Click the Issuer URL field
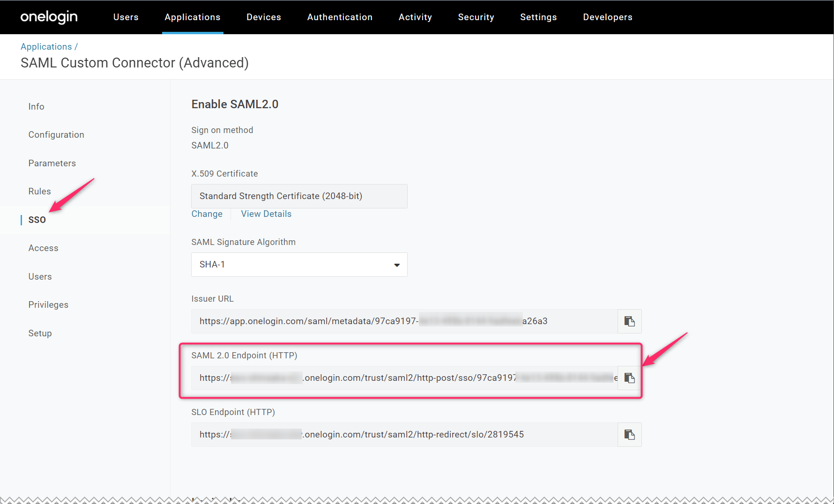This screenshot has width=834, height=504. (404, 321)
